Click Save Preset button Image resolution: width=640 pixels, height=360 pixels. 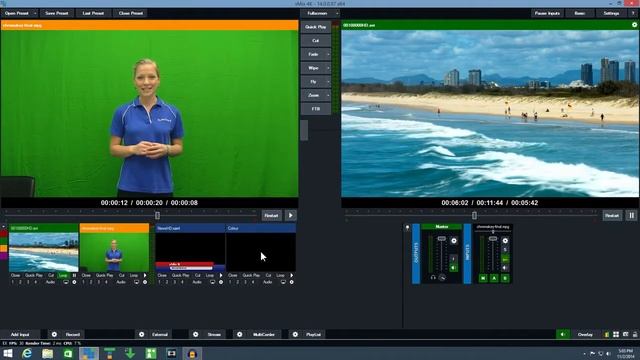(57, 13)
